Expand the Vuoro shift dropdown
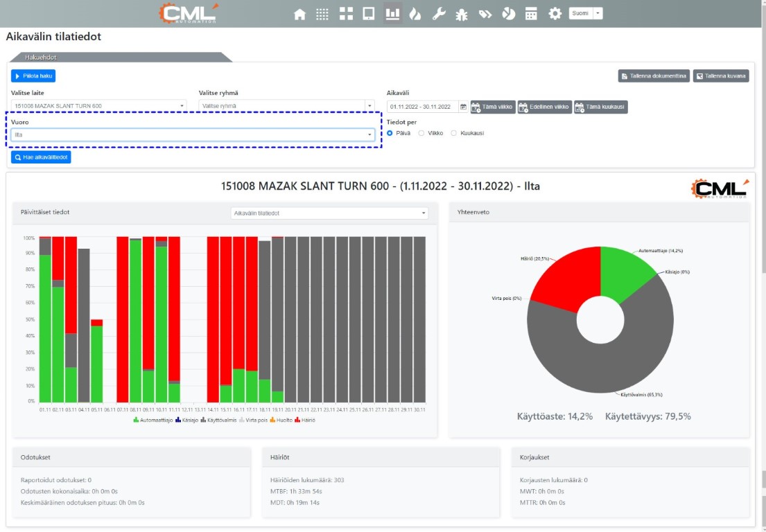 (x=193, y=134)
